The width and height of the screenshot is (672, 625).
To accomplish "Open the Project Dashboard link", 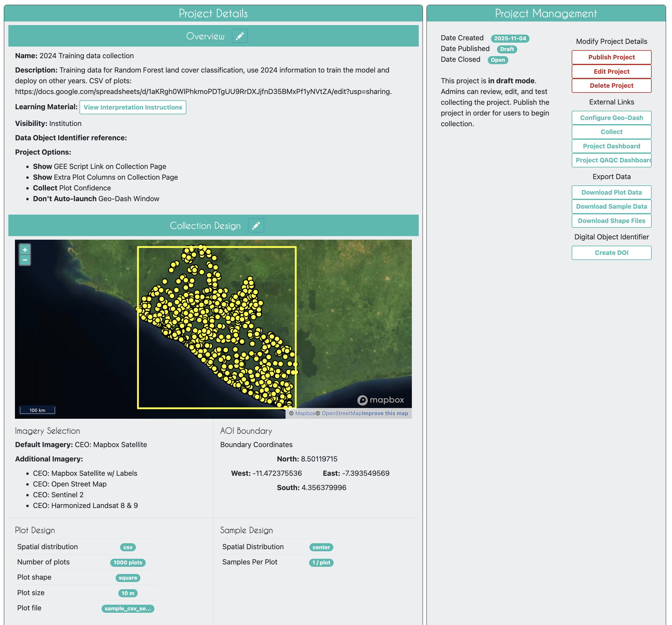I will tap(611, 146).
